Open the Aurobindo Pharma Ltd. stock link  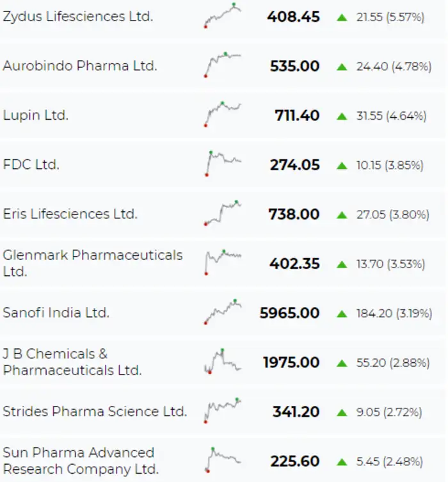(x=80, y=66)
